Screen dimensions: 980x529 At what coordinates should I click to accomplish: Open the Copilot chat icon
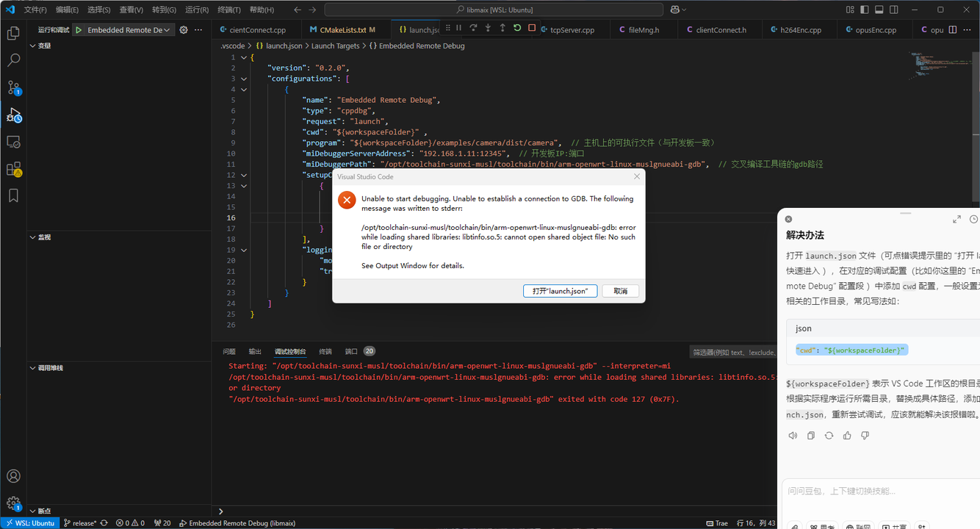pyautogui.click(x=675, y=10)
